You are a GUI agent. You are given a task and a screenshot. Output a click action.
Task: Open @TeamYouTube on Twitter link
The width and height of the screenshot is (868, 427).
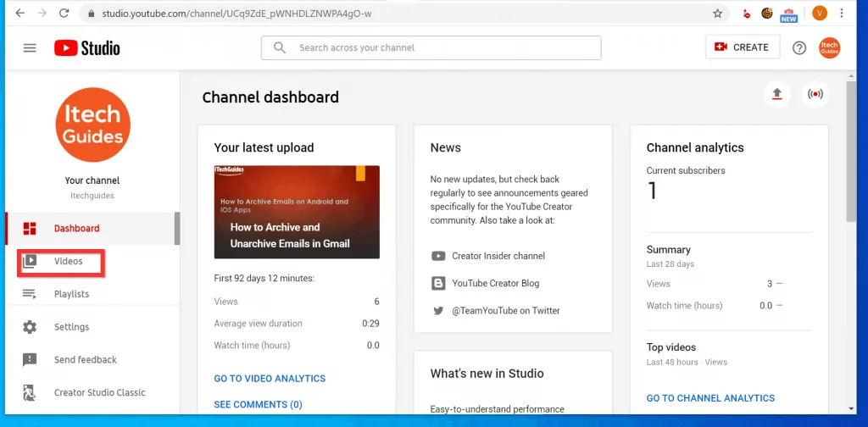(506, 311)
